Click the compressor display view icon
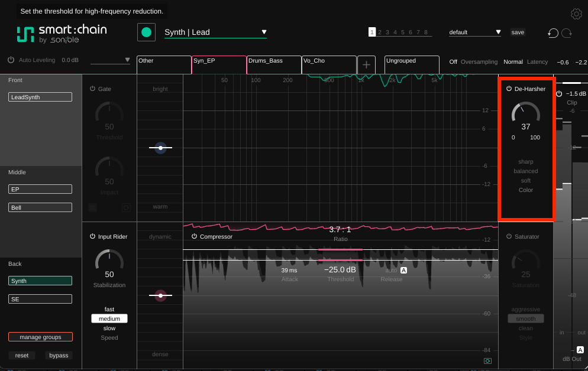Viewport: 588px width, 371px height. click(487, 361)
